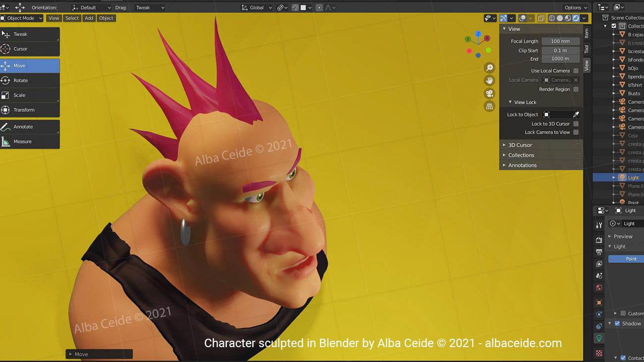Open the Select menu
The height and width of the screenshot is (362, 644).
72,18
